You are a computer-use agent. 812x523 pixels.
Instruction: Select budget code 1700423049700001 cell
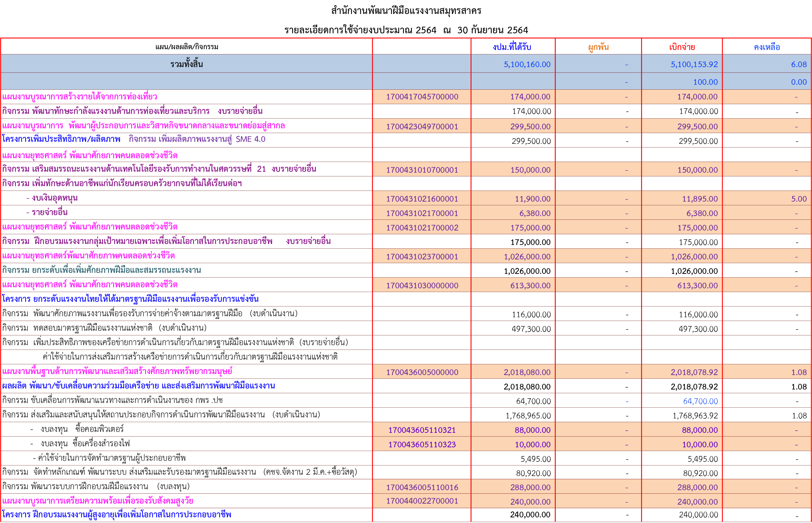(x=422, y=127)
